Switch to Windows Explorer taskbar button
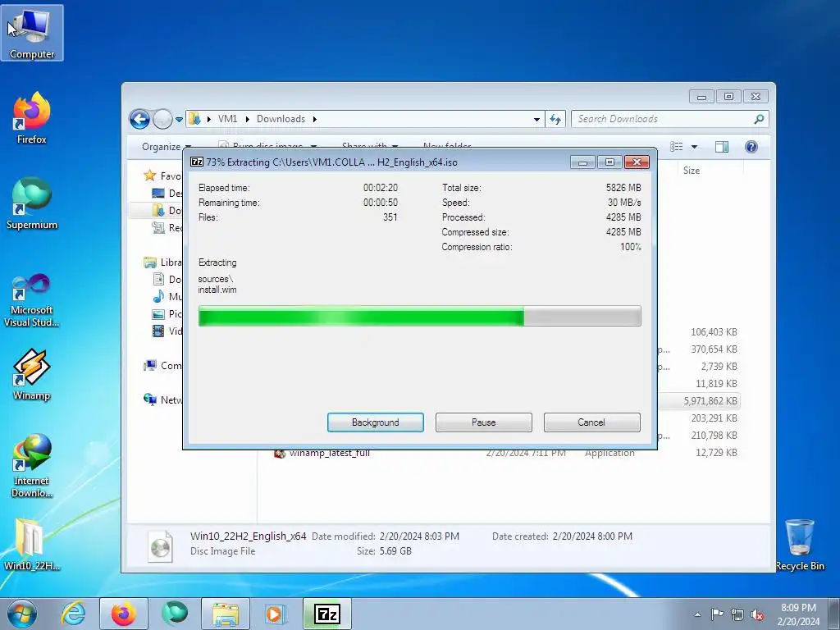 [226, 614]
